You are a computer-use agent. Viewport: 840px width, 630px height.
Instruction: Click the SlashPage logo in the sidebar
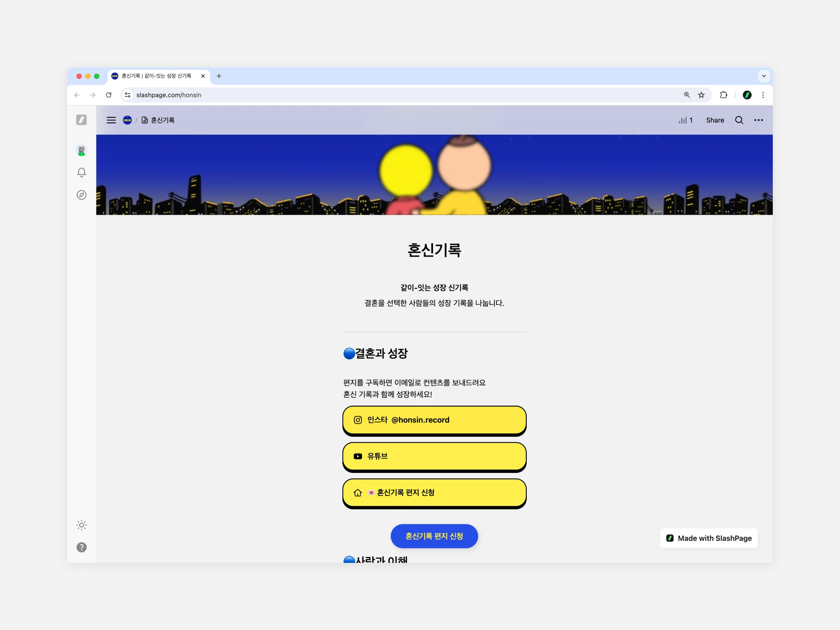(81, 120)
